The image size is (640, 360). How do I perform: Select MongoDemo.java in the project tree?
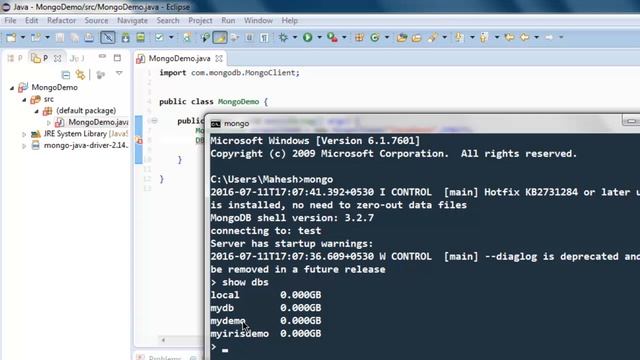point(98,122)
